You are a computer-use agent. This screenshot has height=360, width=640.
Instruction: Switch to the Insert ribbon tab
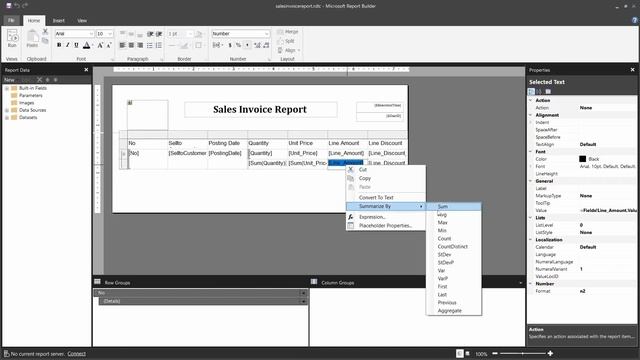pyautogui.click(x=58, y=20)
